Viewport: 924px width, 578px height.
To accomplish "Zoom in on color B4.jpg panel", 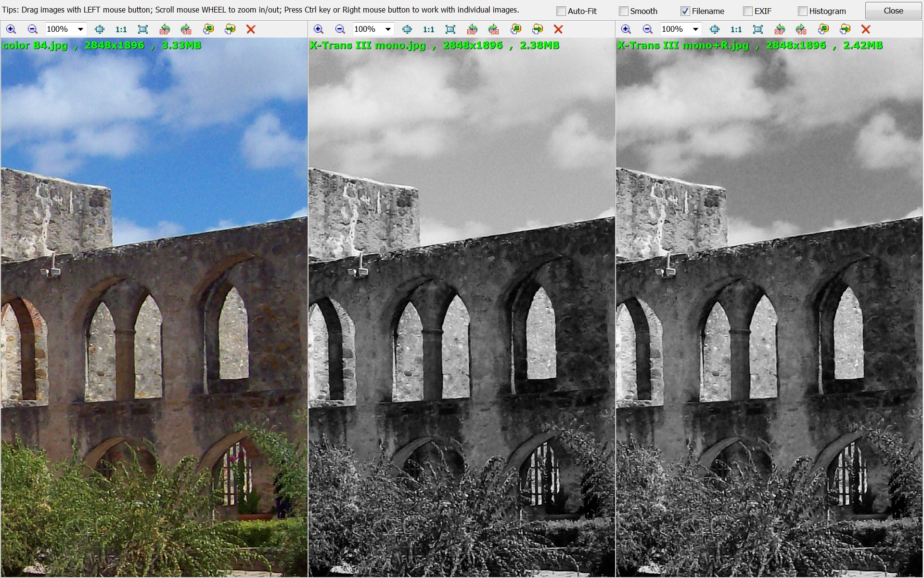I will 11,29.
